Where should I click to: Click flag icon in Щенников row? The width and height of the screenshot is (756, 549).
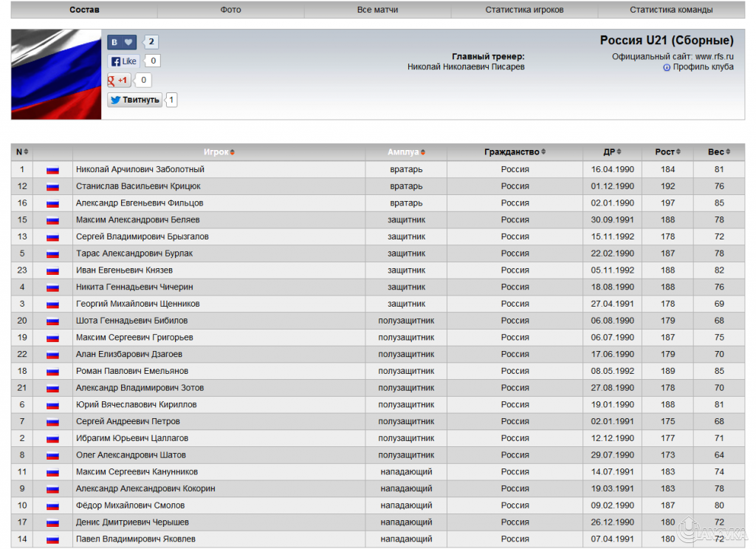pyautogui.click(x=52, y=304)
